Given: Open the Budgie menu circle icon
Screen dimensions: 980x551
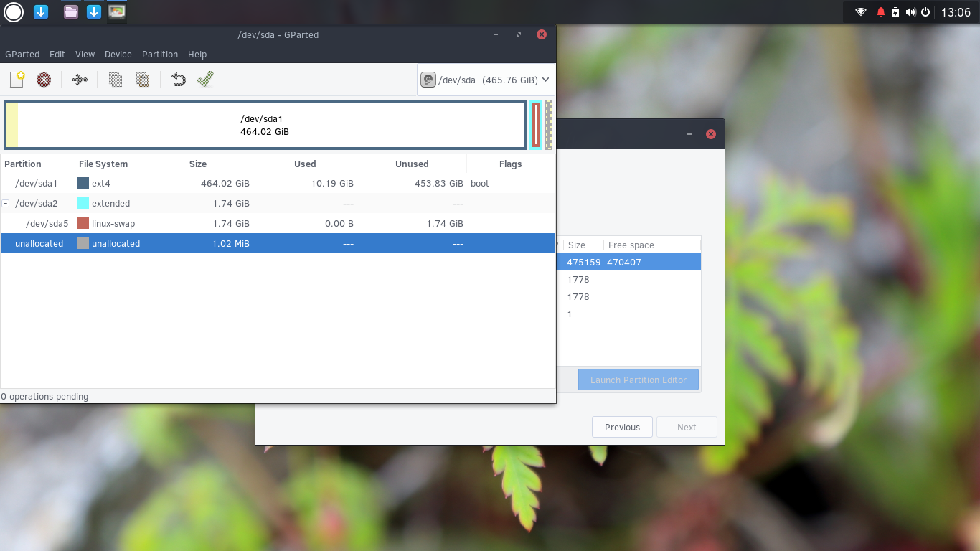Looking at the screenshot, I should 14,11.
